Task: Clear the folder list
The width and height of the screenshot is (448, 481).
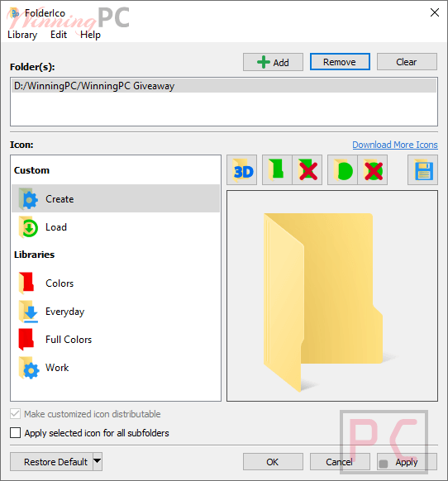Action: pyautogui.click(x=407, y=62)
